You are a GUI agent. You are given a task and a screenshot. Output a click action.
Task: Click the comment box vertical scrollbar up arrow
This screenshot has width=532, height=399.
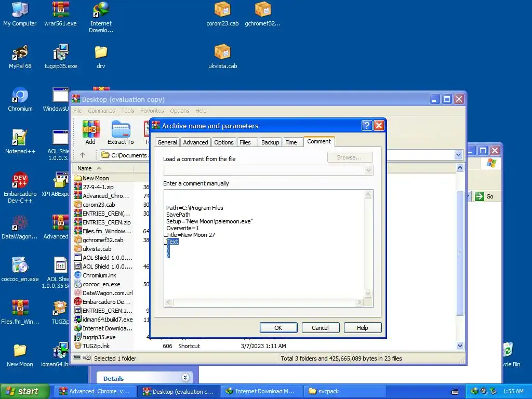(x=368, y=195)
